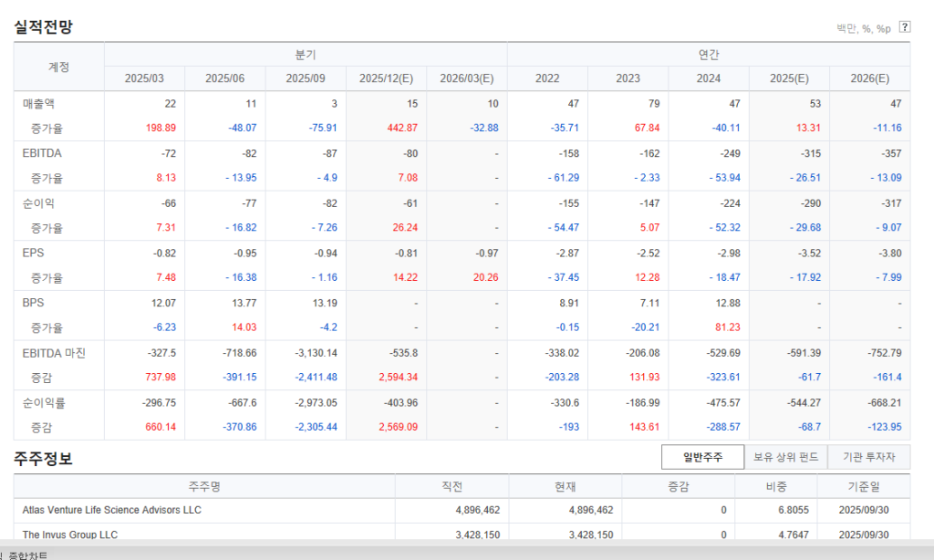934x560 pixels.
Task: Click the 기준일 column header
Action: 863,486
